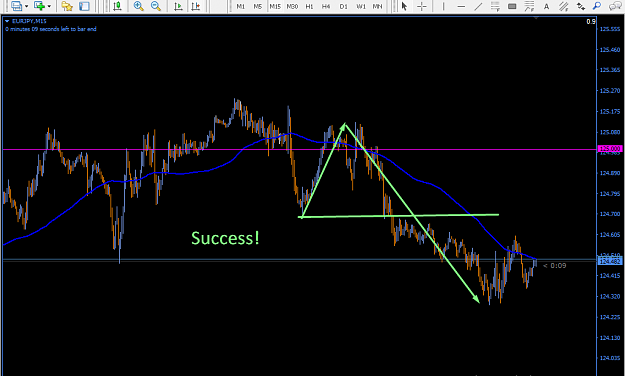Toggle chart auto scroll icon
Screen dimensions: 625x376
pos(178,6)
